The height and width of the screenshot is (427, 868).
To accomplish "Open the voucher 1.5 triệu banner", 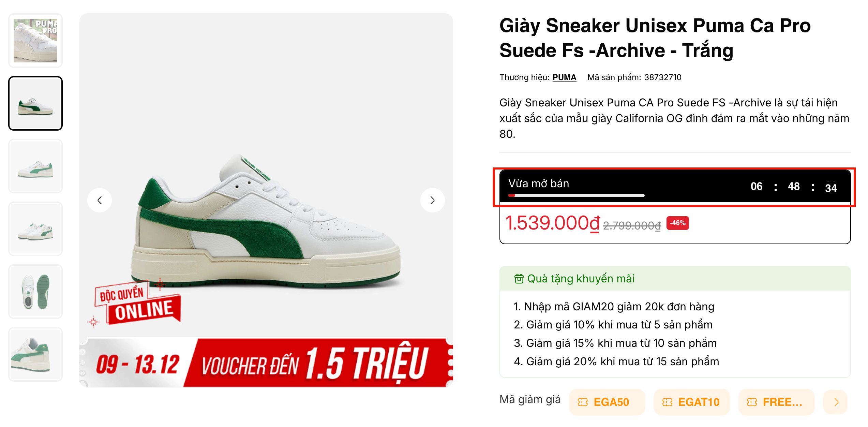I will pos(266,363).
